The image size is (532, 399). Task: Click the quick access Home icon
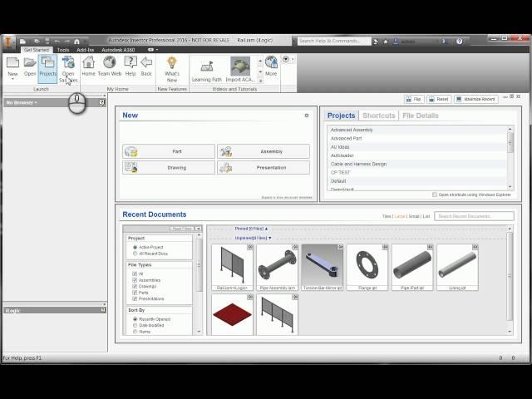pyautogui.click(x=76, y=42)
